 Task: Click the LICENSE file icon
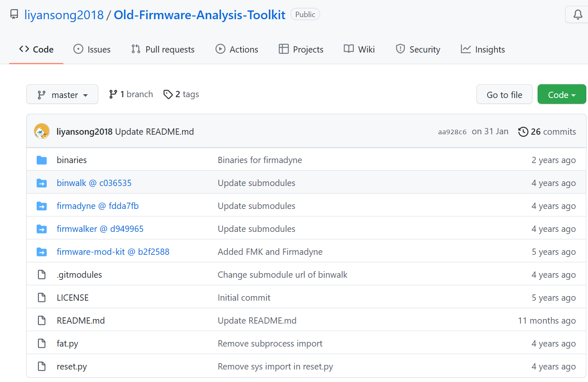point(42,298)
